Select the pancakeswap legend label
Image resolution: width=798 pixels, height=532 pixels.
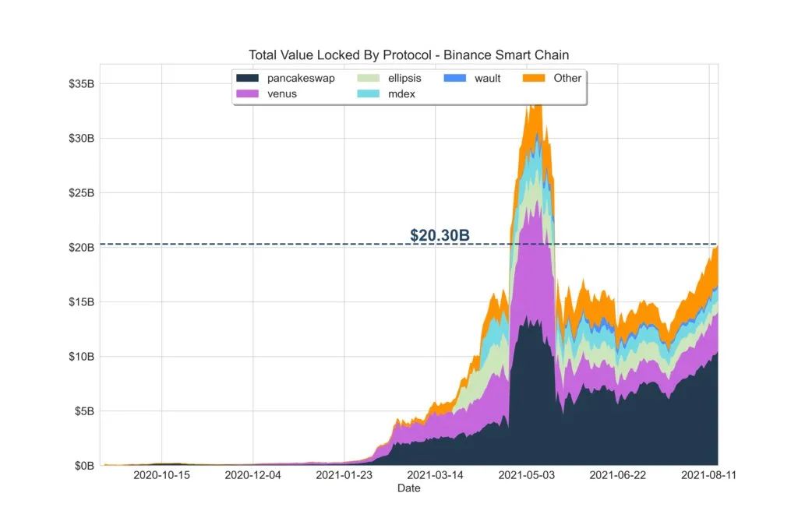tap(301, 79)
